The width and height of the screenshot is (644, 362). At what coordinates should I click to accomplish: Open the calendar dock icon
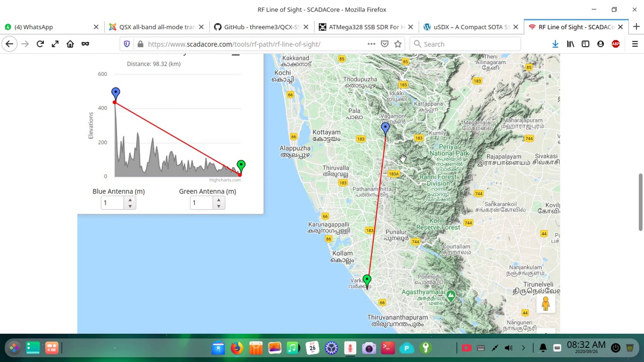312,347
